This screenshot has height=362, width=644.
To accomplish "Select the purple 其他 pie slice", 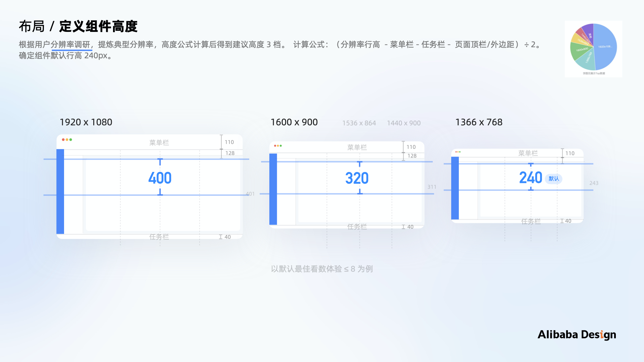I will [x=589, y=33].
